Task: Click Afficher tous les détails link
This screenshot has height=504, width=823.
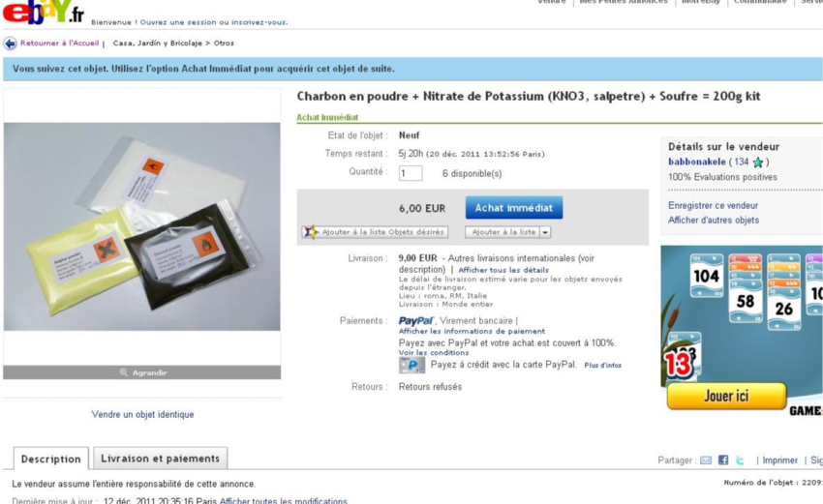Action: [x=503, y=270]
